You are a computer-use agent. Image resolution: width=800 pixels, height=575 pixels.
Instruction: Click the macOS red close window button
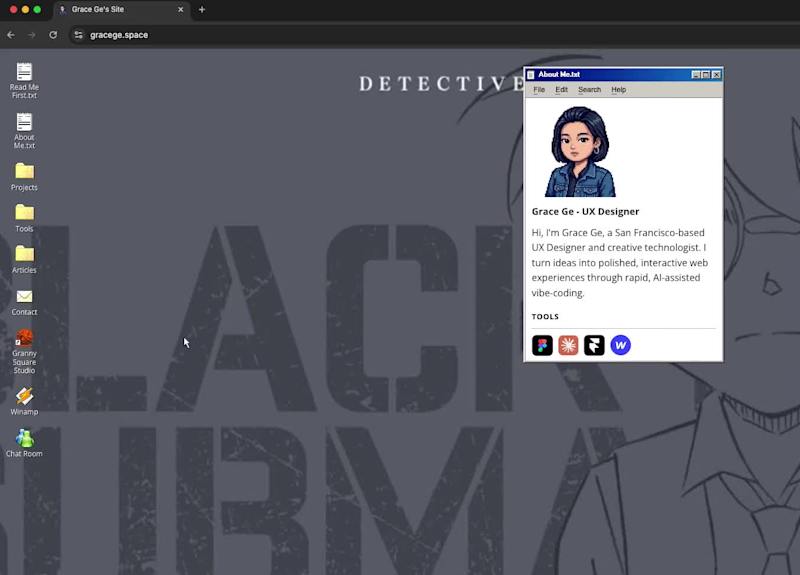click(13, 9)
